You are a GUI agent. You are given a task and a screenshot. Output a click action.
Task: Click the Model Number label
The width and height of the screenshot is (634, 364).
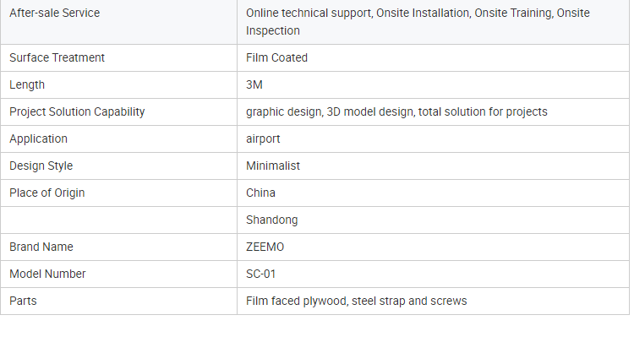coord(47,274)
